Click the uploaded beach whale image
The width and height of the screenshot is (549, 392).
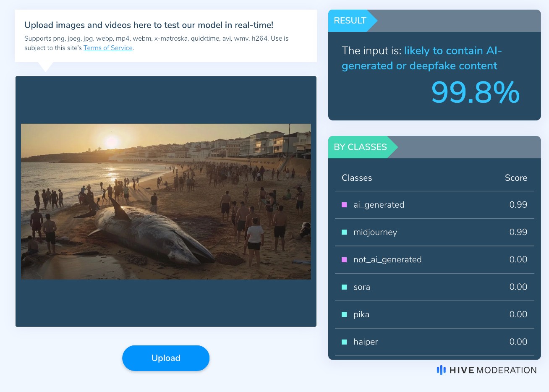tap(166, 201)
